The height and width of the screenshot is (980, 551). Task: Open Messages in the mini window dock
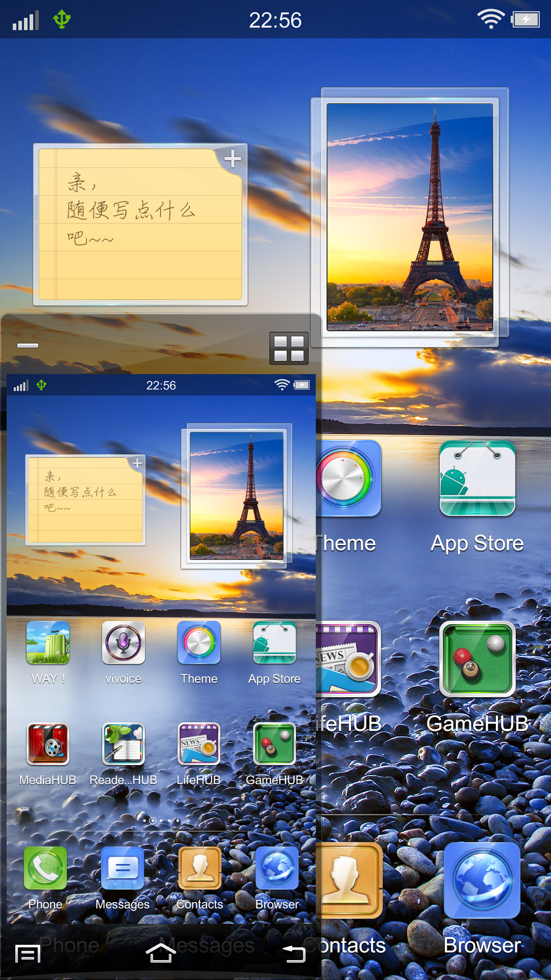[122, 868]
